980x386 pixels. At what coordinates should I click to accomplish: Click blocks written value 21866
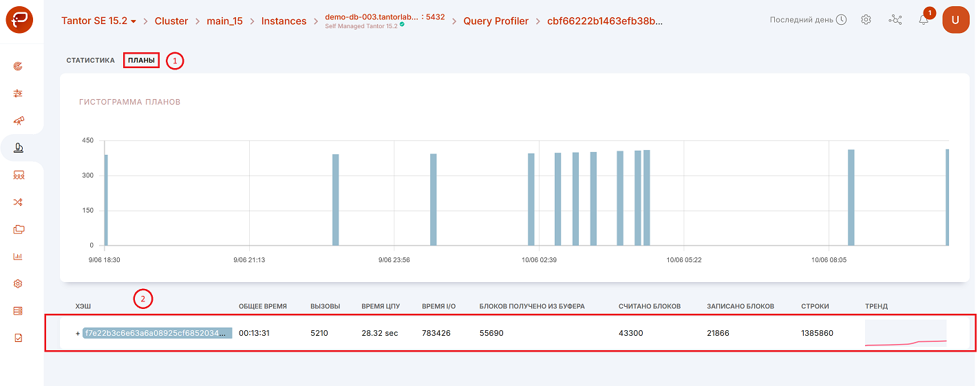click(718, 333)
